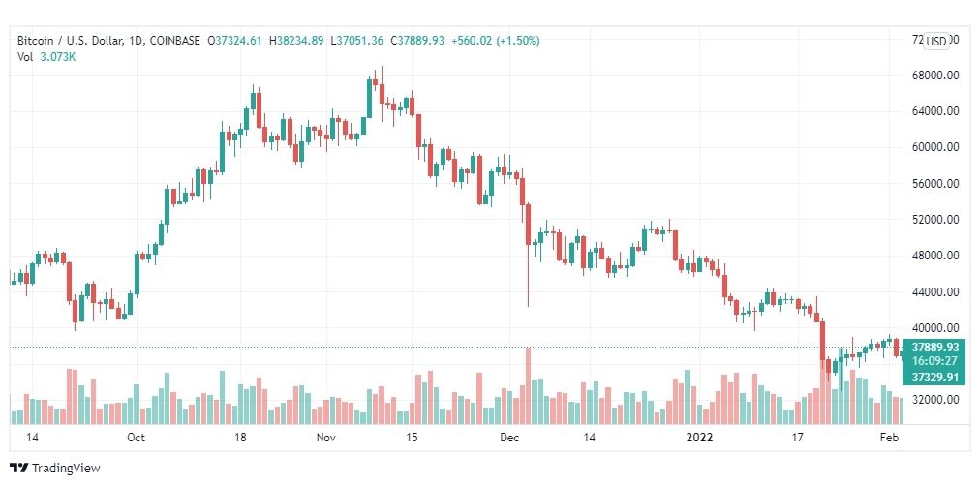Select the Nov label on time axis

click(x=325, y=437)
